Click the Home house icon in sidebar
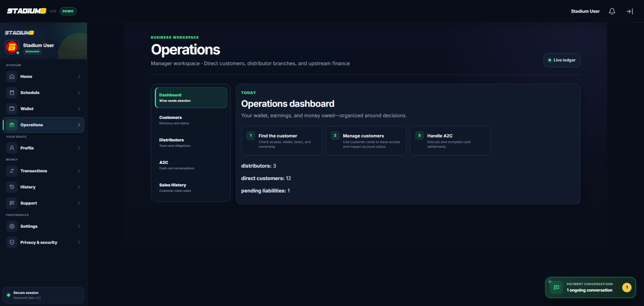This screenshot has width=644, height=306. pyautogui.click(x=12, y=77)
